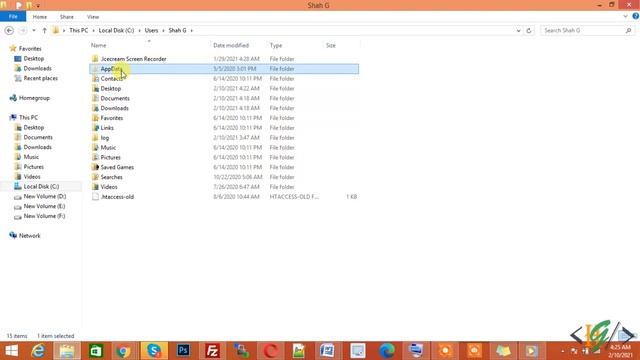Image resolution: width=640 pixels, height=360 pixels.
Task: Open Favorites in the navigation pane
Action: tap(30, 49)
